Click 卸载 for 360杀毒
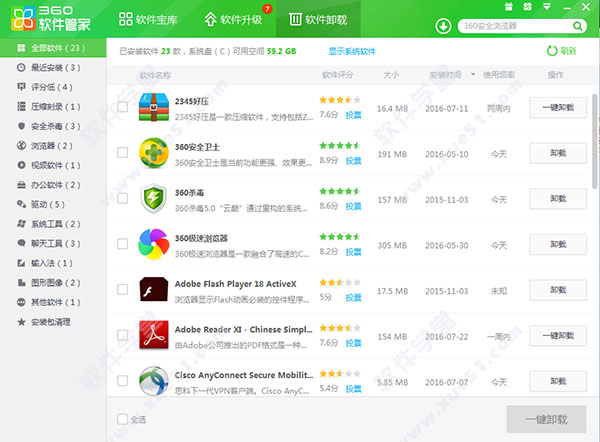Screen dimensions: 600x442 click(558, 199)
